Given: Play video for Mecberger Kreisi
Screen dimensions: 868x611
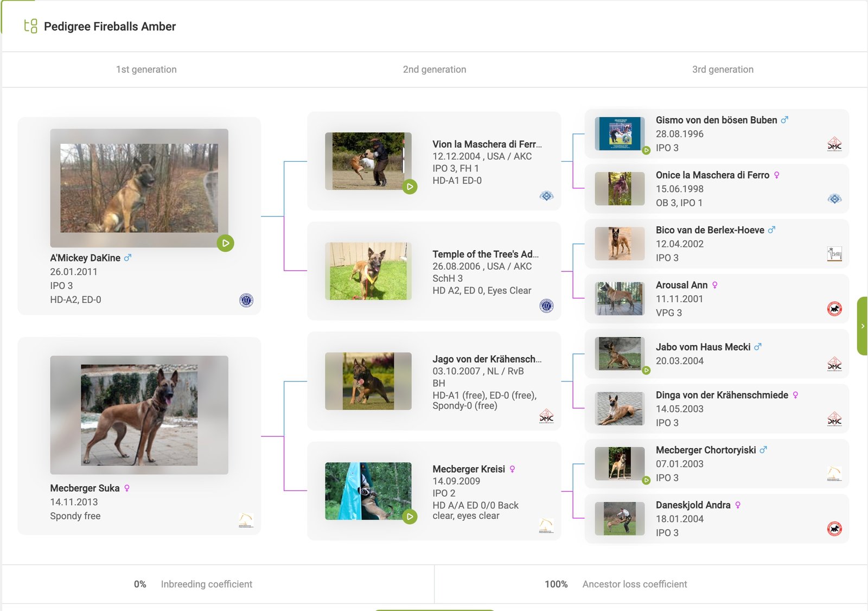Looking at the screenshot, I should click(x=410, y=517).
